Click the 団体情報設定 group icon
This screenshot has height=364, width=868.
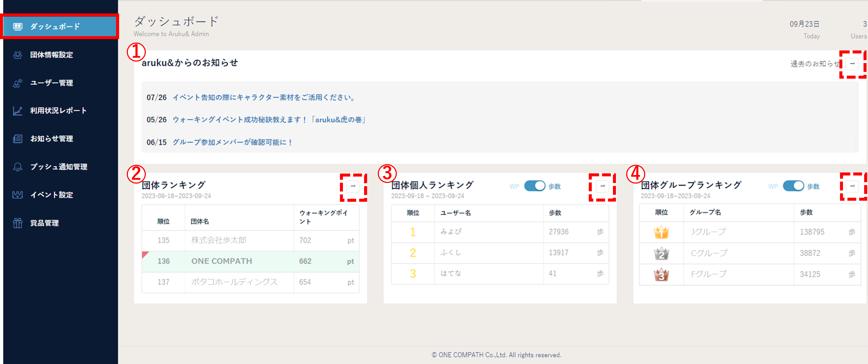18,55
